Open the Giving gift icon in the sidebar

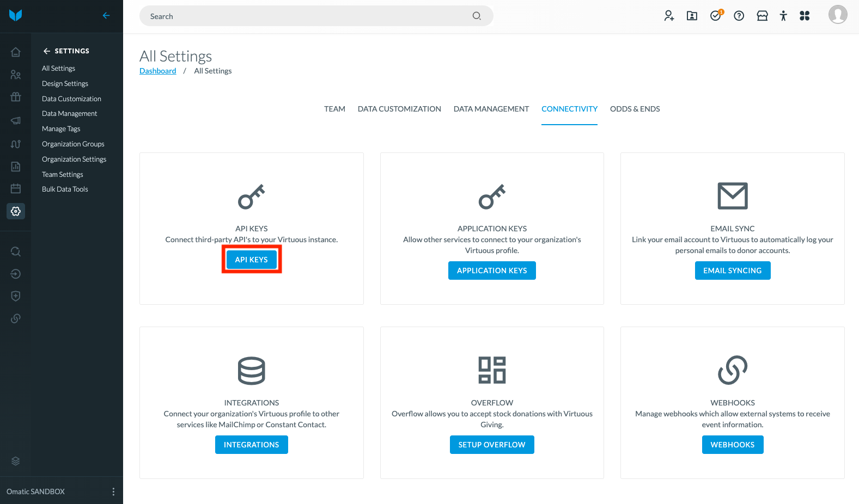[x=16, y=97]
